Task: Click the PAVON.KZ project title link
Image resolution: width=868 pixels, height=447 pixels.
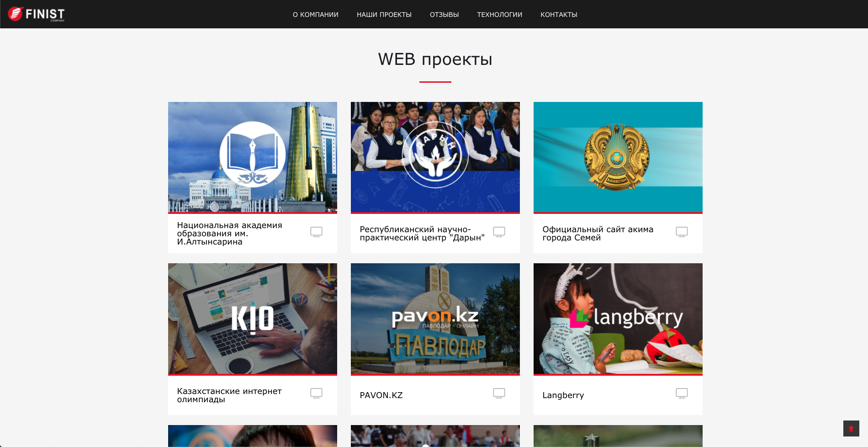Action: [x=381, y=395]
